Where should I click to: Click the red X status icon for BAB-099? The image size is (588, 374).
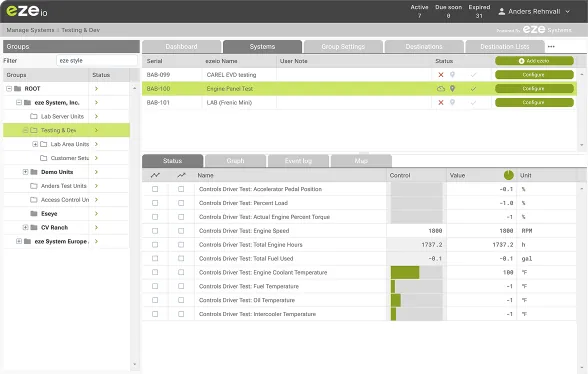click(x=441, y=75)
